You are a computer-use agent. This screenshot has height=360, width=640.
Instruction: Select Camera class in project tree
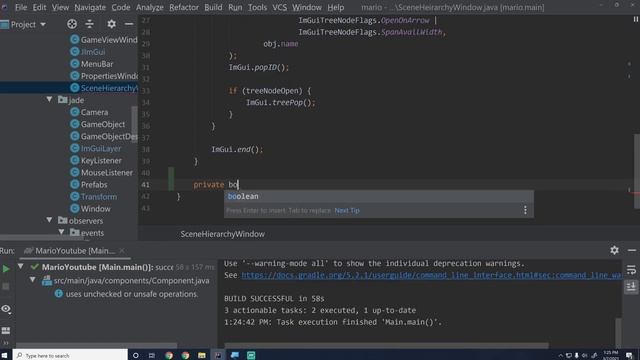click(89, 112)
